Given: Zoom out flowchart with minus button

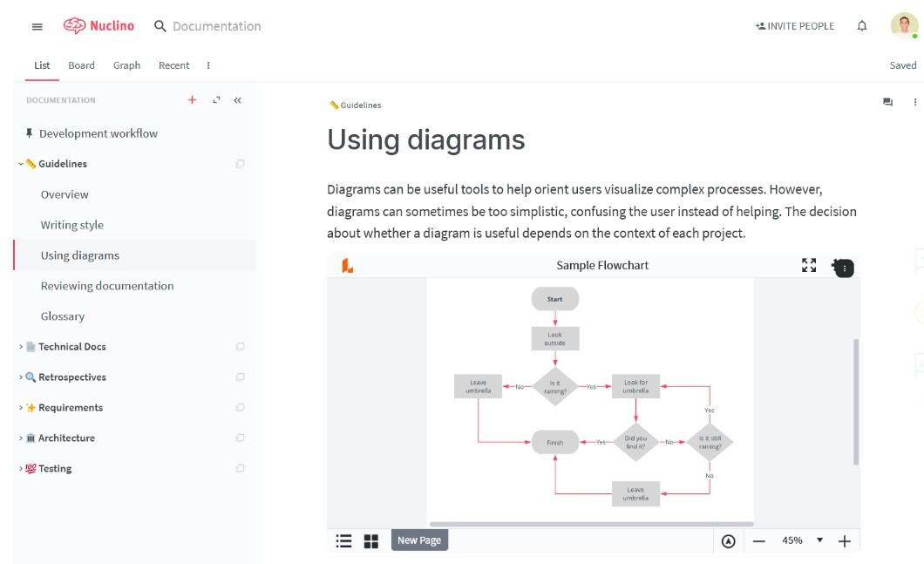Looking at the screenshot, I should [x=758, y=541].
